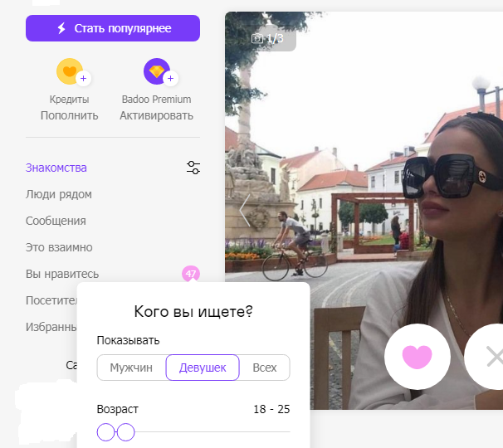Select Девушек in the filter
The image size is (503, 448).
coord(203,368)
